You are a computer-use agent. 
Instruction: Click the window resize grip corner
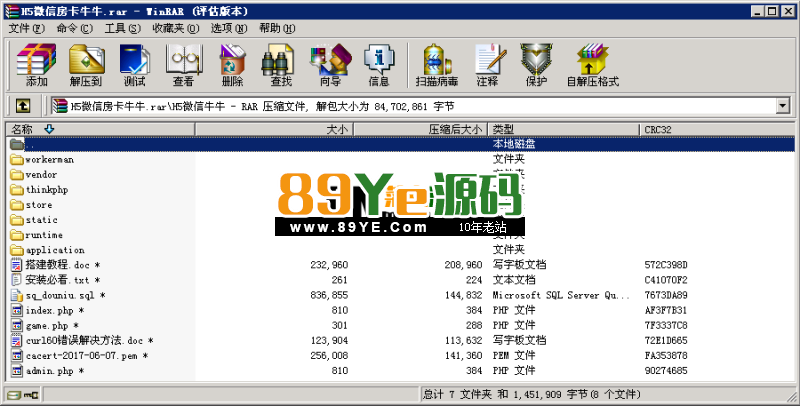(791, 396)
